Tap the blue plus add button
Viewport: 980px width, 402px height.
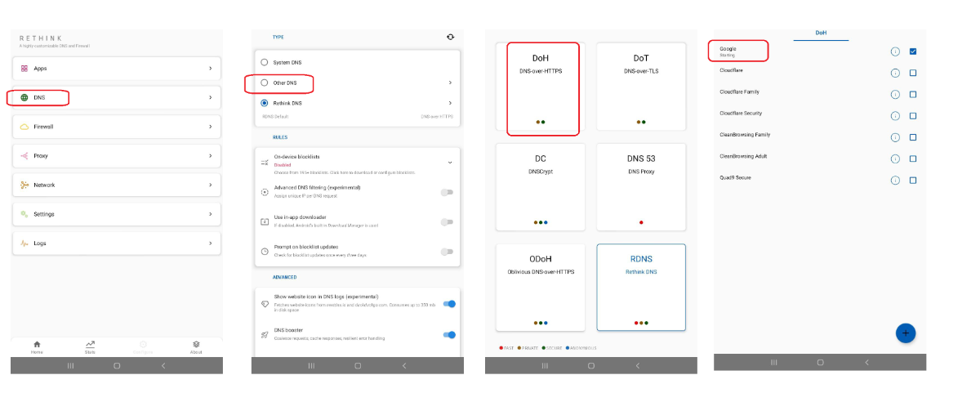pos(906,333)
